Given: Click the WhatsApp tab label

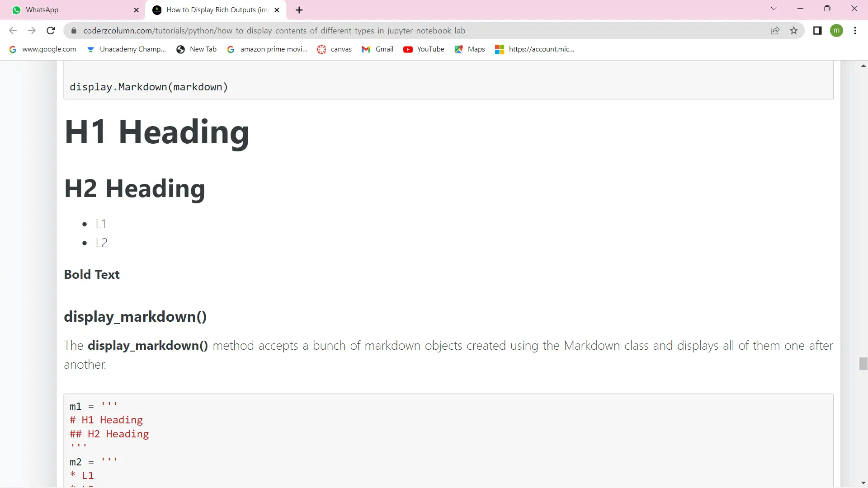Looking at the screenshot, I should [x=42, y=9].
